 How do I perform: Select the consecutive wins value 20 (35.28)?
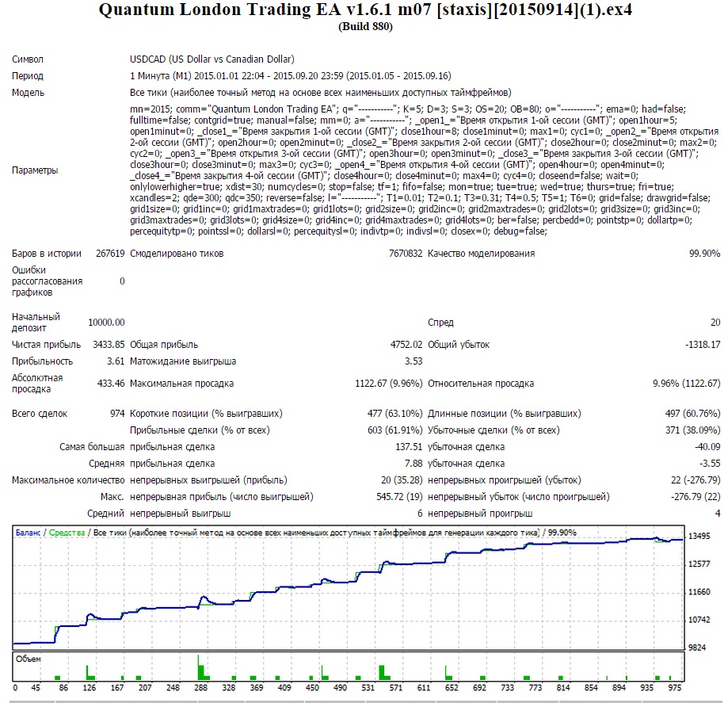[402, 480]
